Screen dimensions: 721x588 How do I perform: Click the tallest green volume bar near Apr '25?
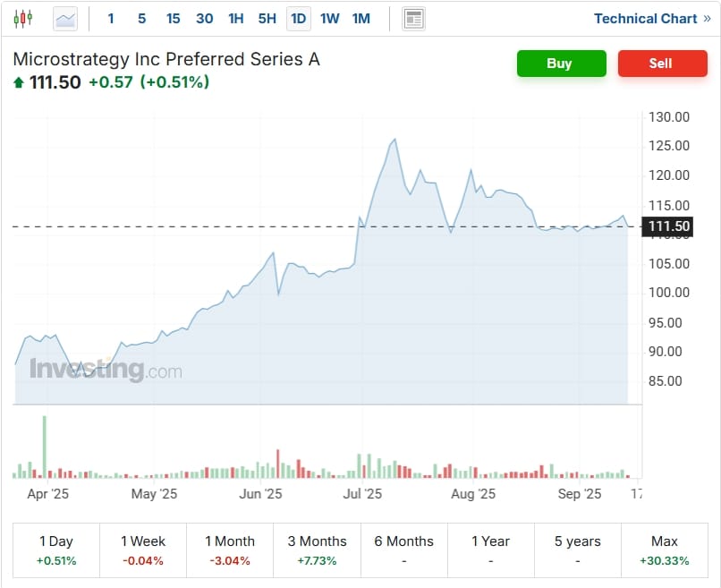click(45, 447)
